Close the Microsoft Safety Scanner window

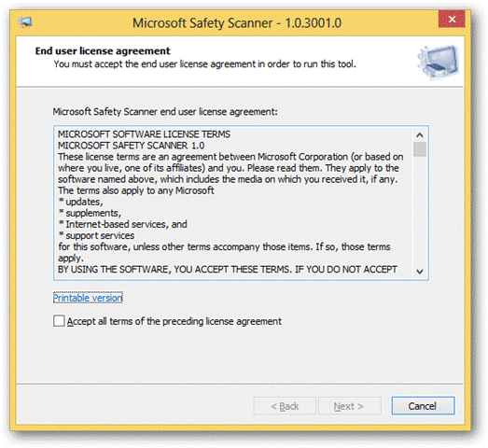452,19
